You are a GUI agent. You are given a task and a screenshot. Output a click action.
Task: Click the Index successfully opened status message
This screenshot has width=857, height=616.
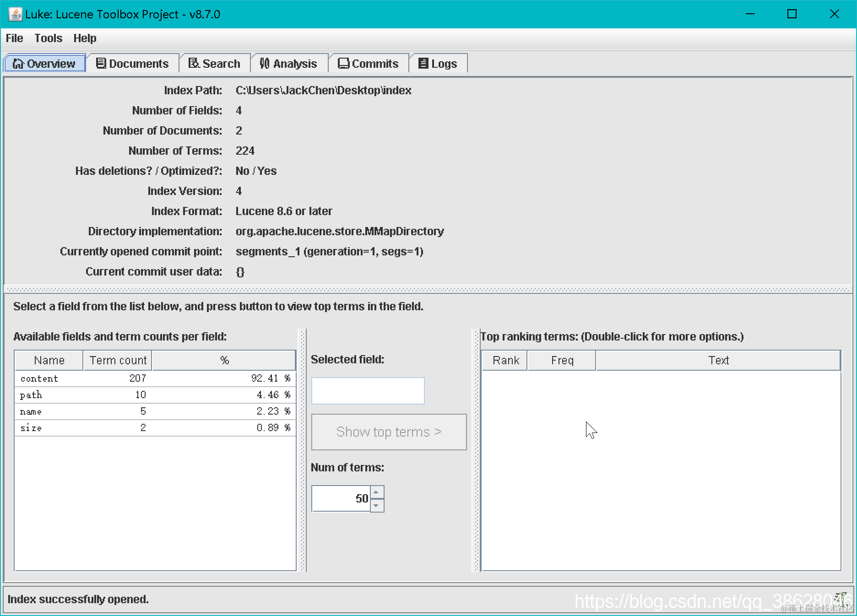(x=78, y=600)
